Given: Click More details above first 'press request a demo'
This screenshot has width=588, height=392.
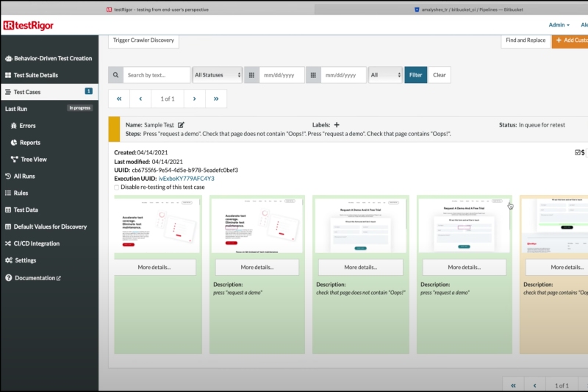Looking at the screenshot, I should tap(257, 268).
